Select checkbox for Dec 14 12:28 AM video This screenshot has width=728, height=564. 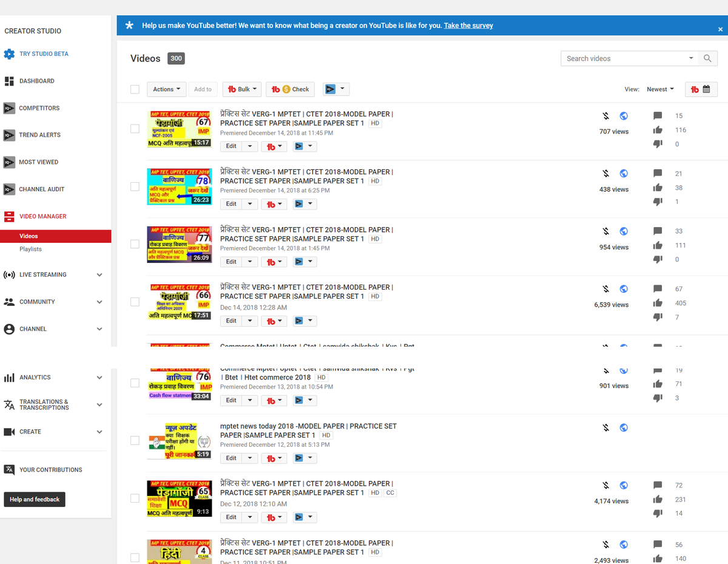coord(135,302)
